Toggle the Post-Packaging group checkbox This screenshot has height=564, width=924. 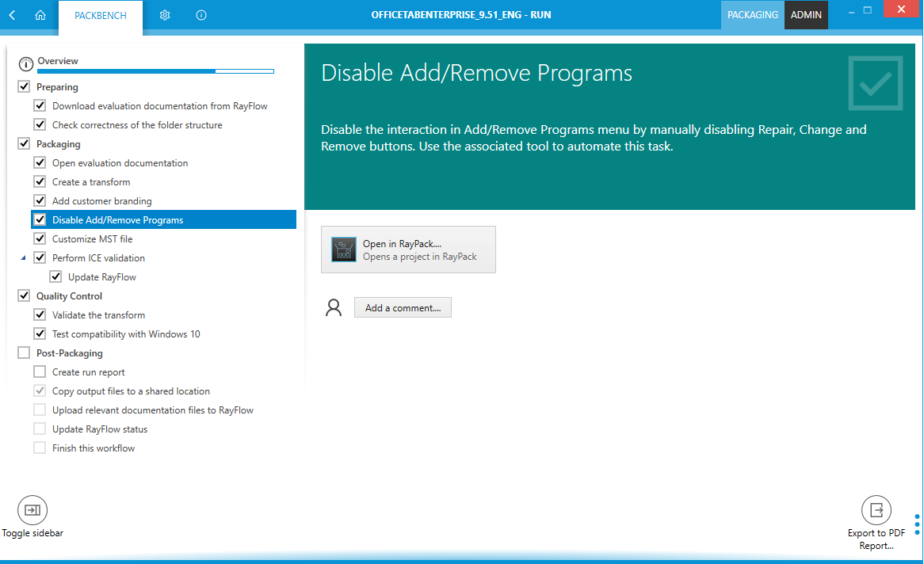click(24, 353)
